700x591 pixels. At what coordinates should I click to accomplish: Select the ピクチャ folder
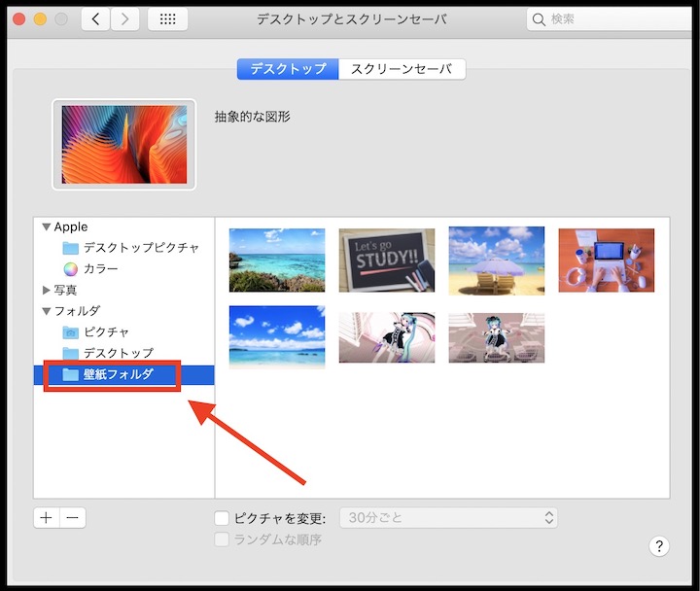click(124, 332)
